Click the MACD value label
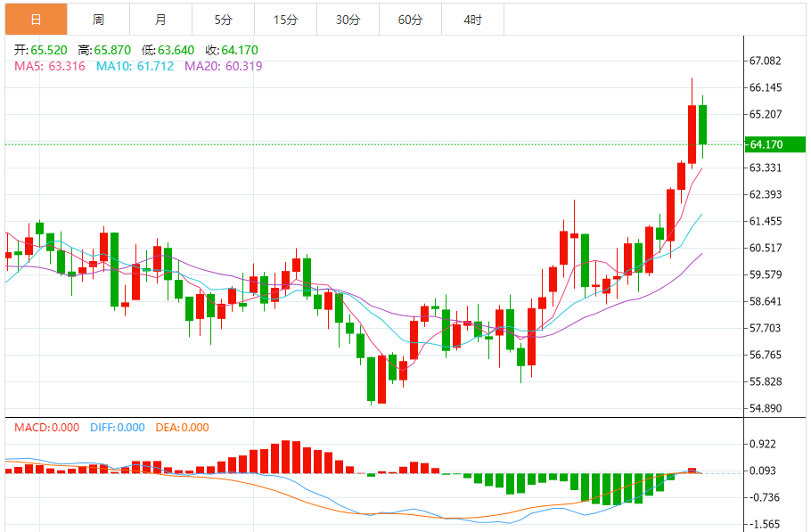 click(48, 428)
